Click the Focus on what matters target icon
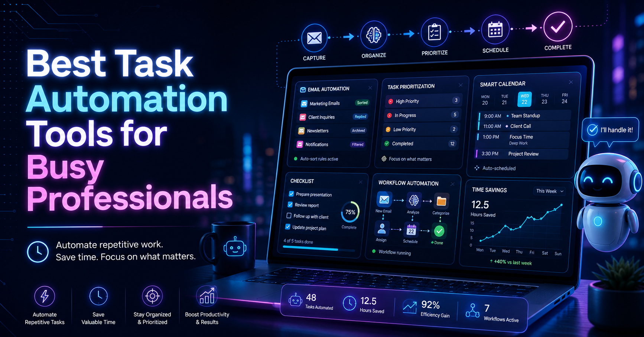 tap(384, 159)
